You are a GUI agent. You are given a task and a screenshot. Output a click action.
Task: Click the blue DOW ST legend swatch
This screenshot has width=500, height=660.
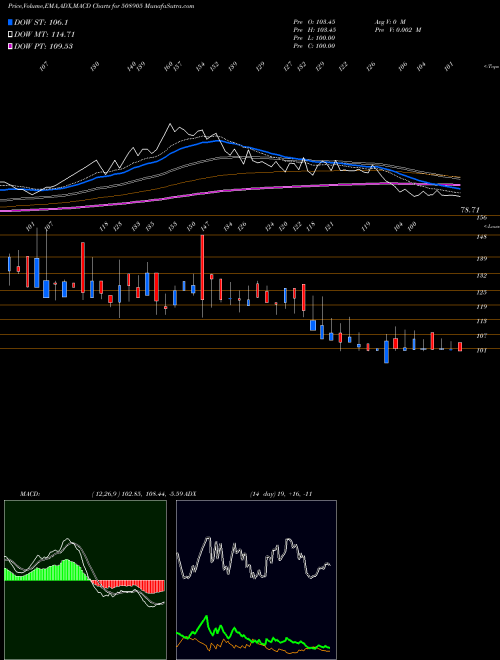pos(11,22)
